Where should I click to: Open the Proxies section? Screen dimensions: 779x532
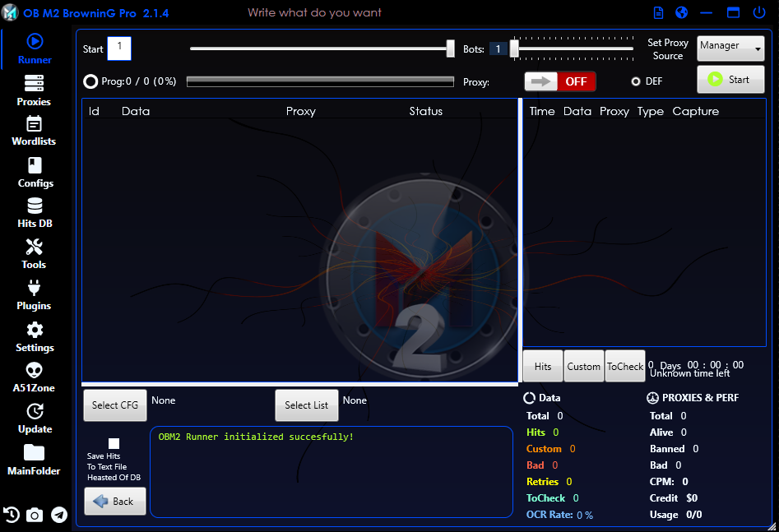34,90
